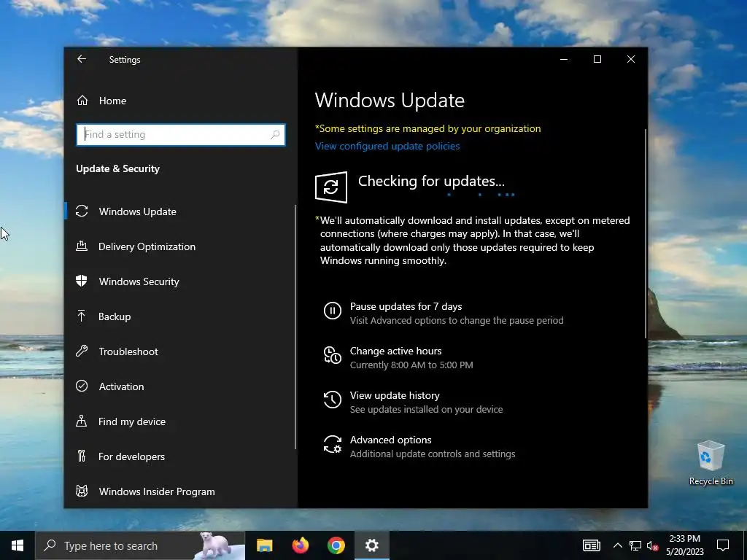Open Windows Security settings page
747x560 pixels.
coord(139,281)
